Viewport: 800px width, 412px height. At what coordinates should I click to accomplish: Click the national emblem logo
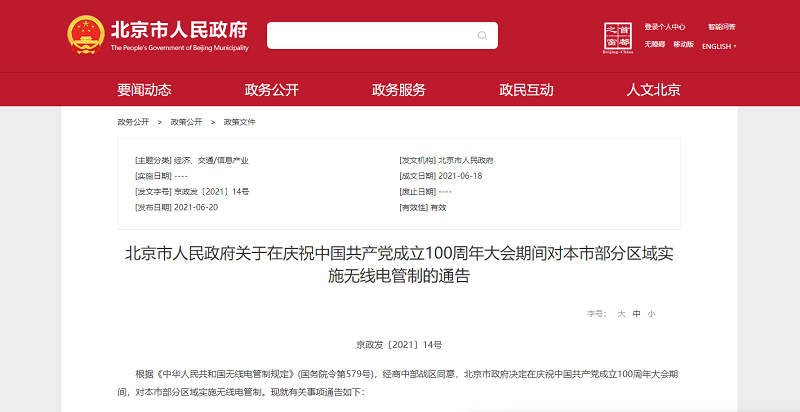click(x=86, y=35)
